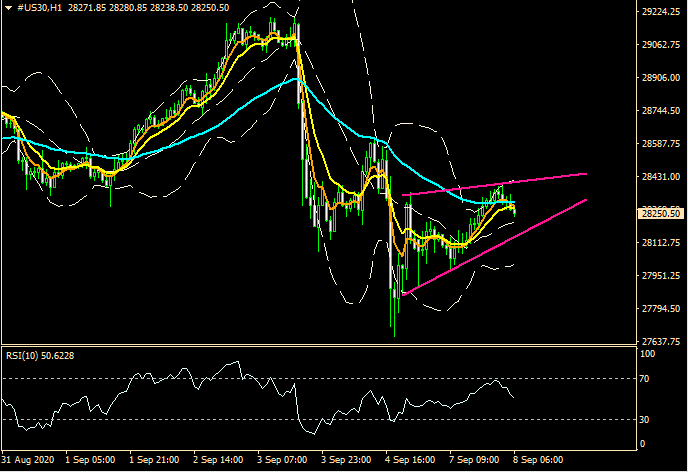The width and height of the screenshot is (688, 472).
Task: Click the current price tag 28250.50
Action: tap(660, 213)
